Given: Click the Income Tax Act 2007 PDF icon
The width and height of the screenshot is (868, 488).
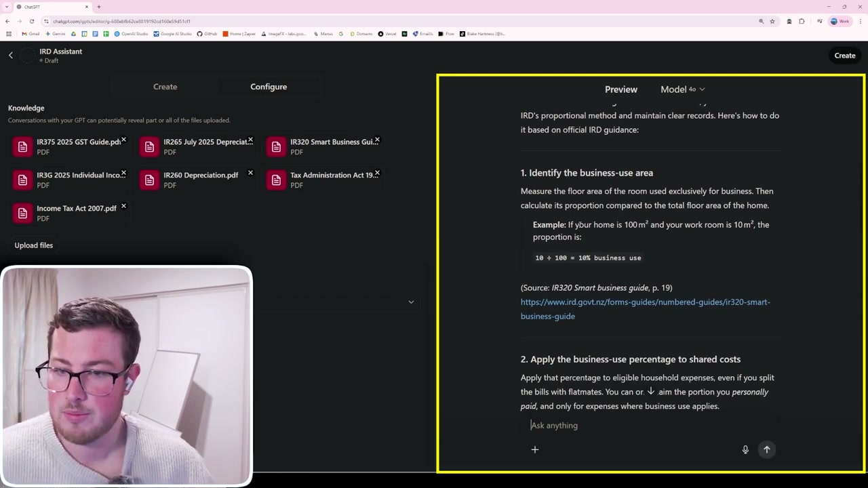Looking at the screenshot, I should click(22, 213).
